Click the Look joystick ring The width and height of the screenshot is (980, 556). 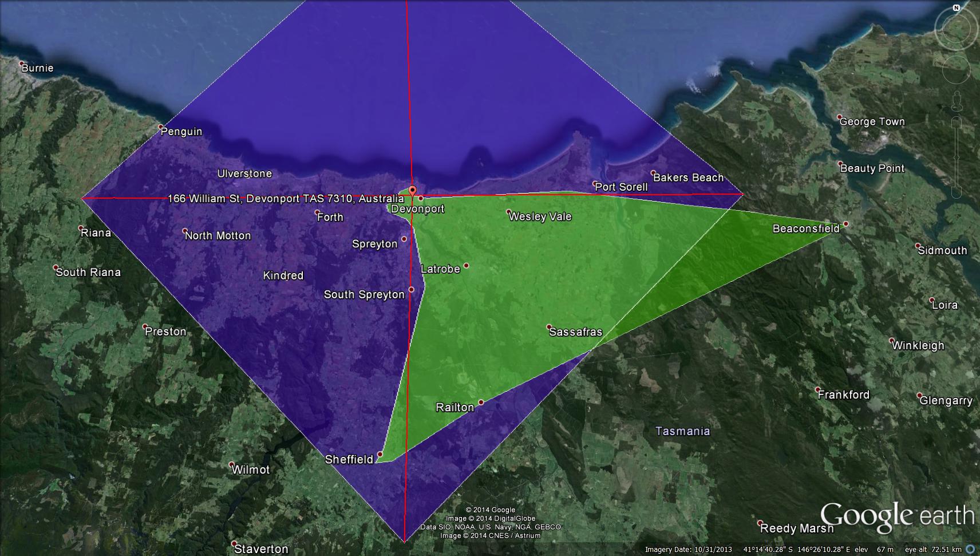(956, 29)
